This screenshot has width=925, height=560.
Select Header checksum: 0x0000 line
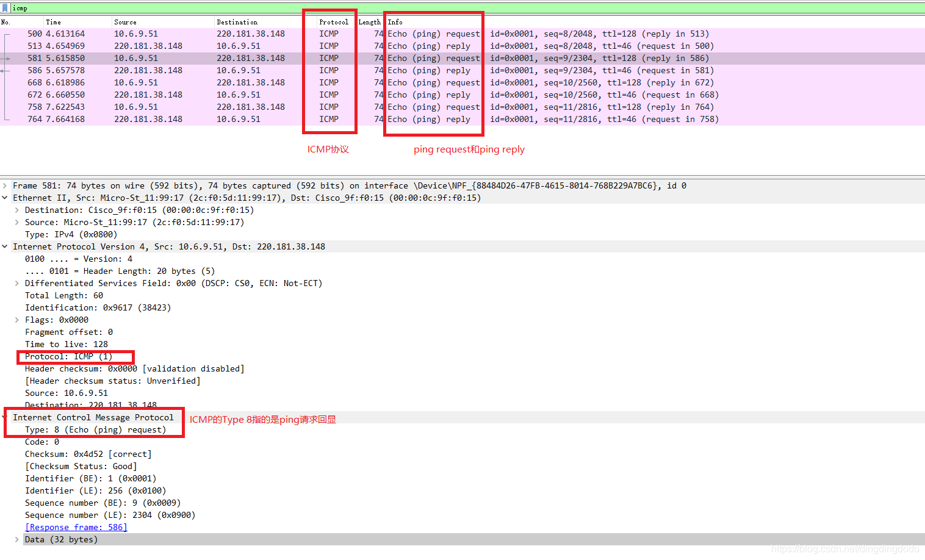click(x=134, y=368)
